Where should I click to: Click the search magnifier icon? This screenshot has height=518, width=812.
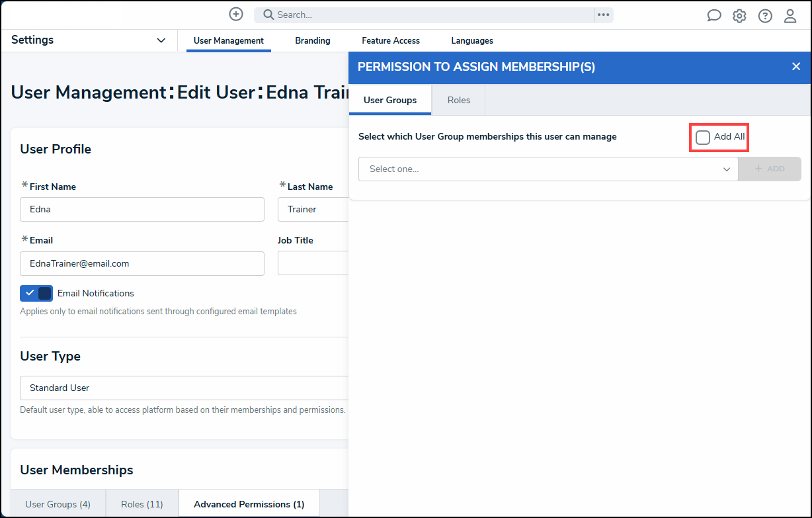pos(267,15)
